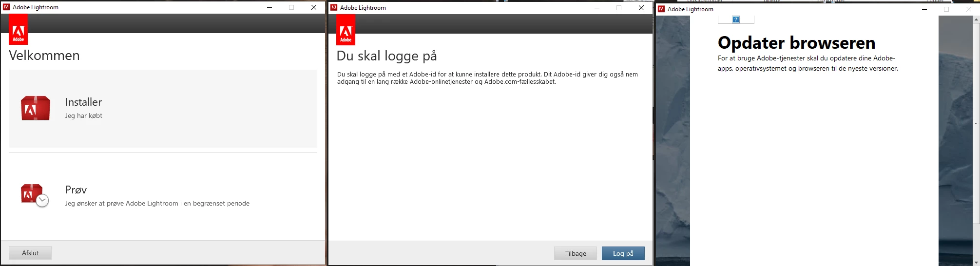The height and width of the screenshot is (266, 980).
Task: Minimize the Du skal logge på window
Action: (597, 8)
